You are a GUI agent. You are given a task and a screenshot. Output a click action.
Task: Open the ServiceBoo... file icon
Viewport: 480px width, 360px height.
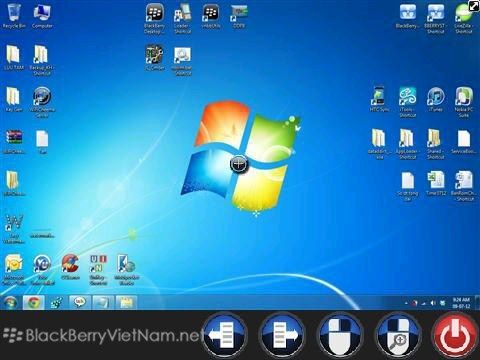pyautogui.click(x=464, y=141)
